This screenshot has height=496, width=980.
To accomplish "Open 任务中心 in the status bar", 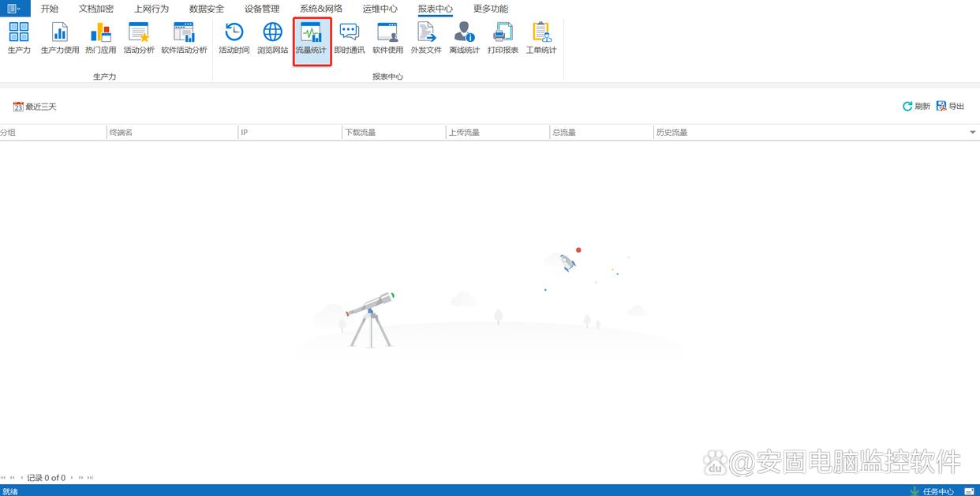I will tap(932, 491).
